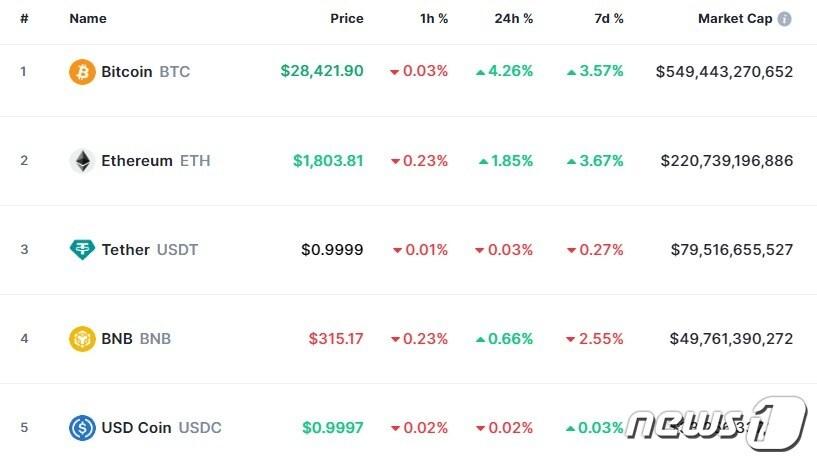
Task: Click Bitcoin's $28,421.90 price
Action: pyautogui.click(x=322, y=72)
